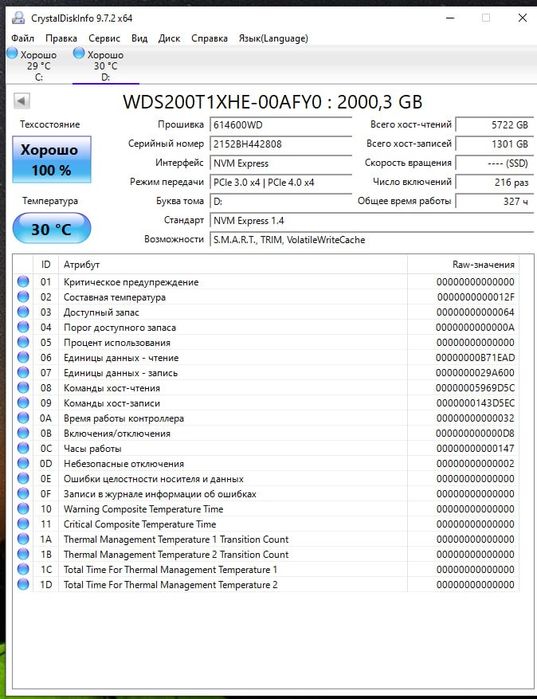Viewport: 537px width, 699px height.
Task: Select the Часы работы attribute name
Action: click(92, 449)
